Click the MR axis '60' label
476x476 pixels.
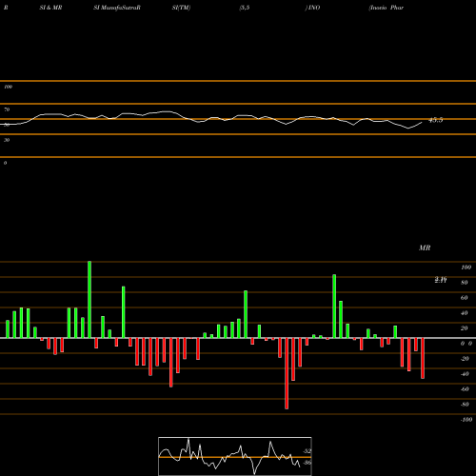(465, 298)
